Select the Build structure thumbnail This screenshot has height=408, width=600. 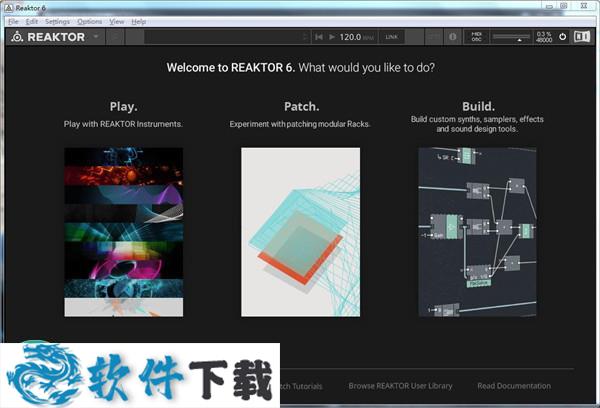(478, 232)
